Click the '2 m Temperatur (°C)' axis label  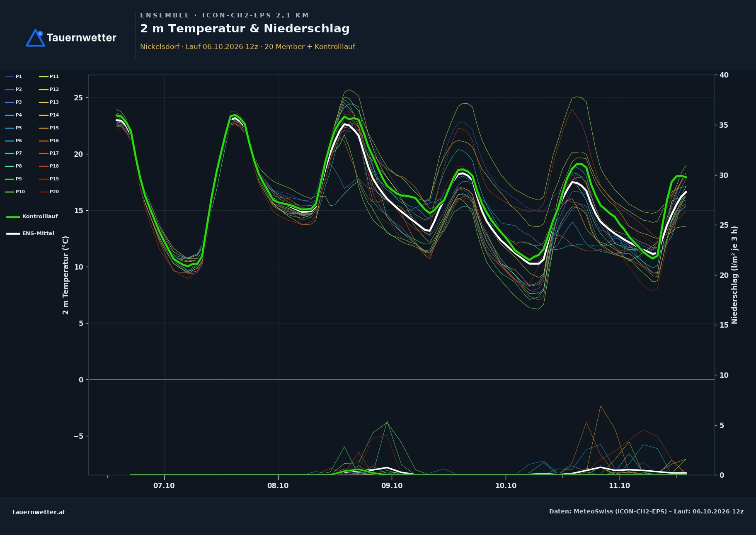pyautogui.click(x=65, y=275)
